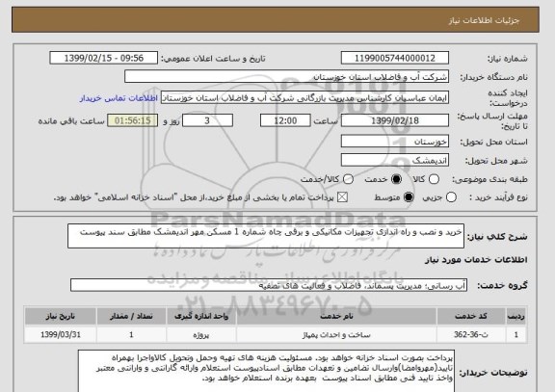Click the response deadline date 1399/02/18 field

point(395,120)
